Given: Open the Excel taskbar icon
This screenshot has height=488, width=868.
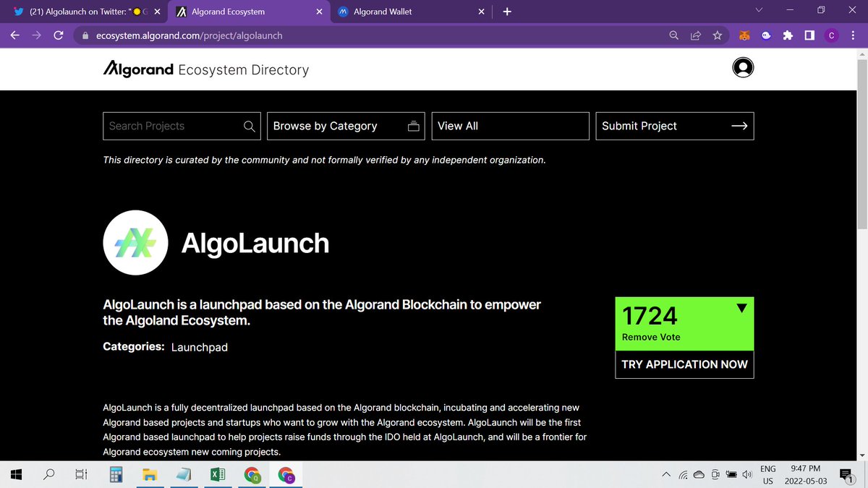Looking at the screenshot, I should coord(217,474).
